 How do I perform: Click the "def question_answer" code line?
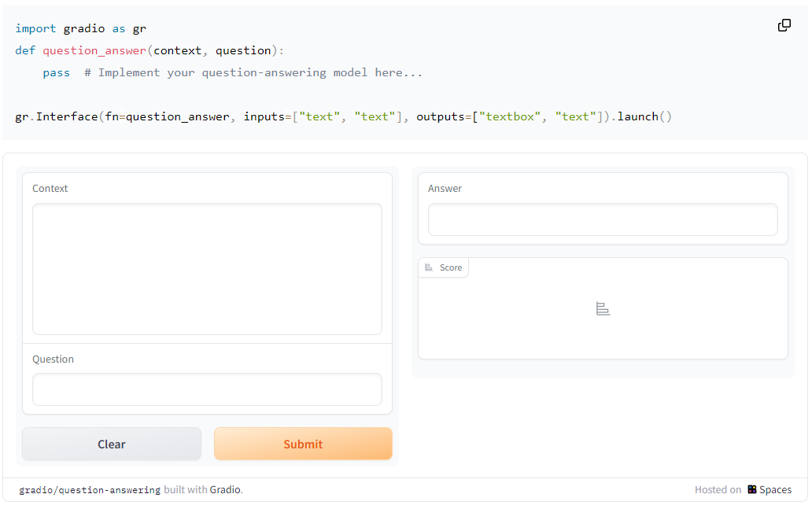pyautogui.click(x=149, y=50)
